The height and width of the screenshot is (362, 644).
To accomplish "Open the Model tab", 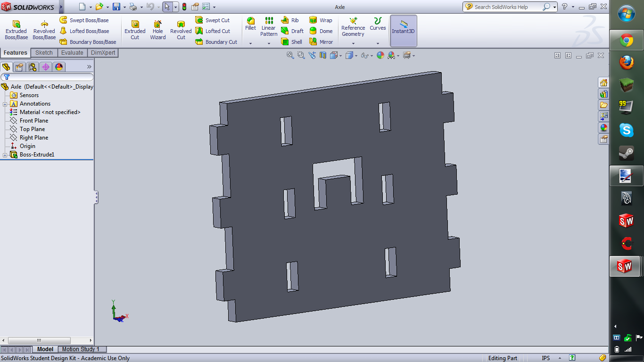I will coord(45,349).
